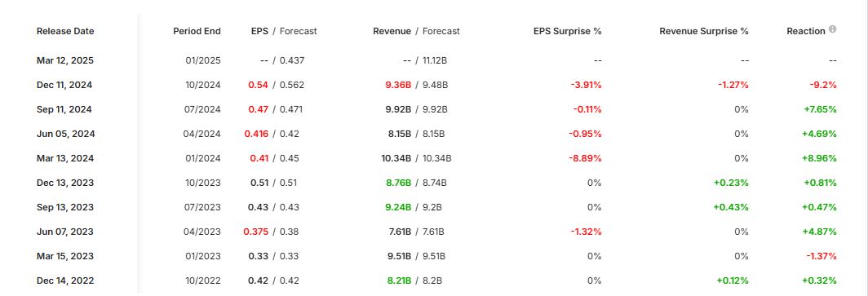Click the Revenue / Forecast column header

coord(416,31)
